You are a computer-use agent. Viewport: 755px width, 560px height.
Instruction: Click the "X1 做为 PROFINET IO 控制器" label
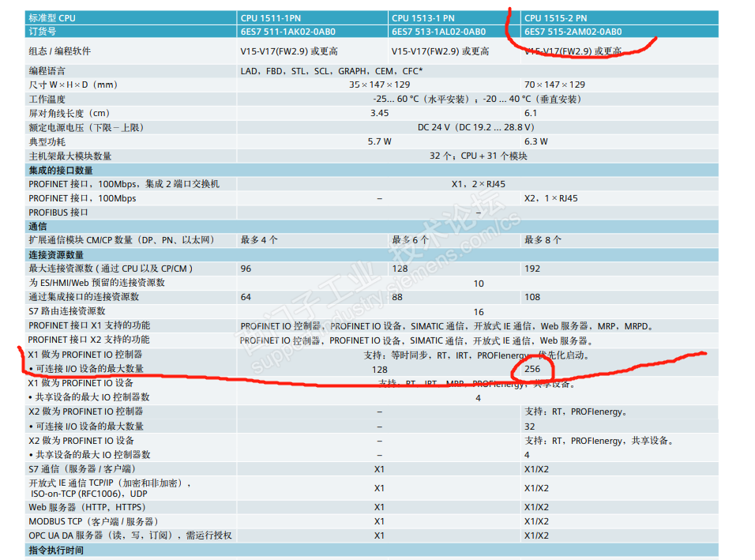(x=85, y=355)
